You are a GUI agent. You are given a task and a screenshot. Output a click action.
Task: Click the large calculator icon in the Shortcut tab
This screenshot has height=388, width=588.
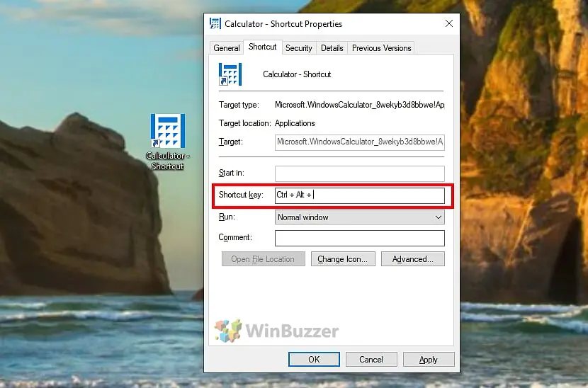click(230, 74)
